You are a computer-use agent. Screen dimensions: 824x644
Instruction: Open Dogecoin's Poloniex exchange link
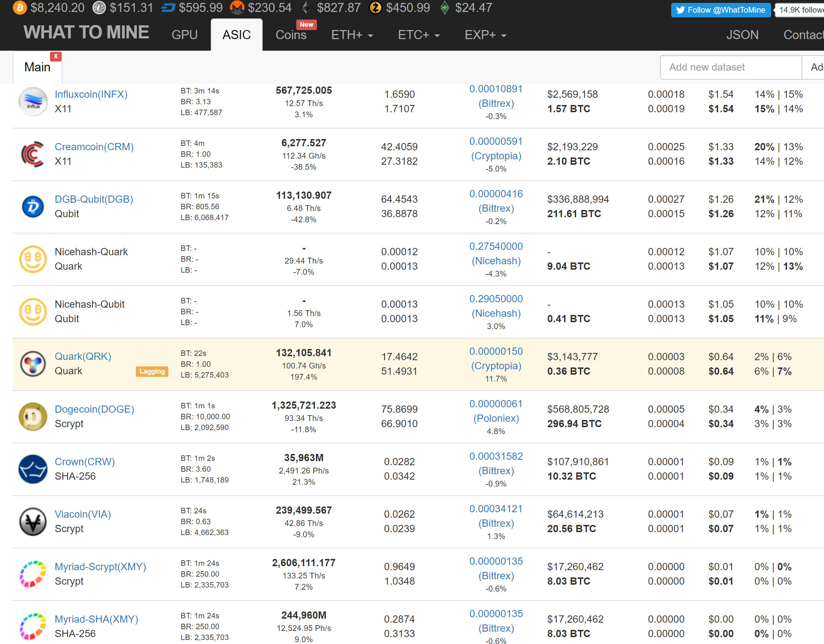point(496,418)
